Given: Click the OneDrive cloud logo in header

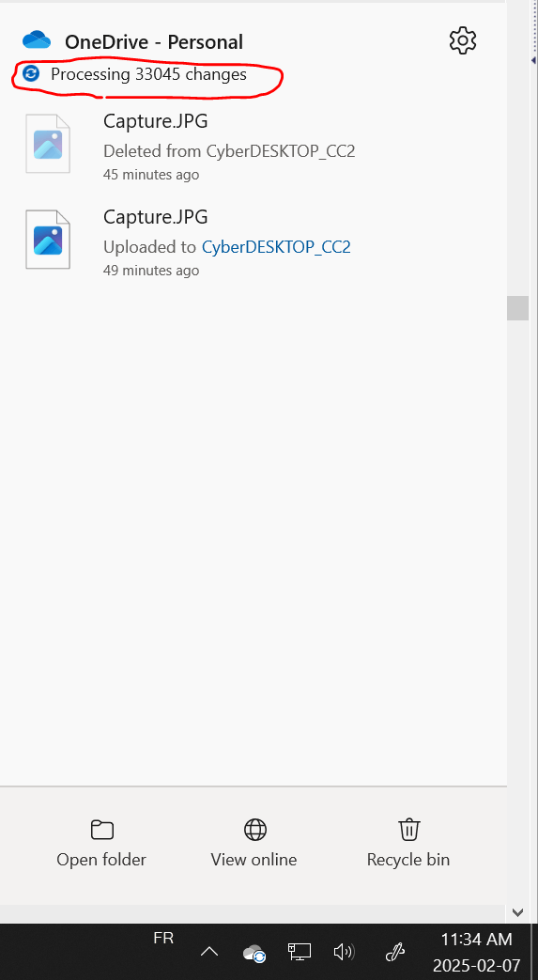Looking at the screenshot, I should 37,40.
